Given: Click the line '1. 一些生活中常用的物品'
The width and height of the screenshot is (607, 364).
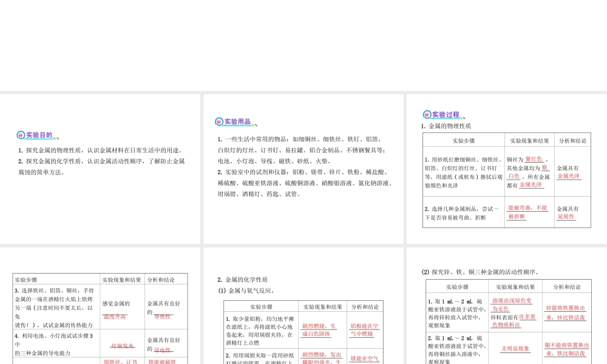Looking at the screenshot, I should pyautogui.click(x=300, y=140).
